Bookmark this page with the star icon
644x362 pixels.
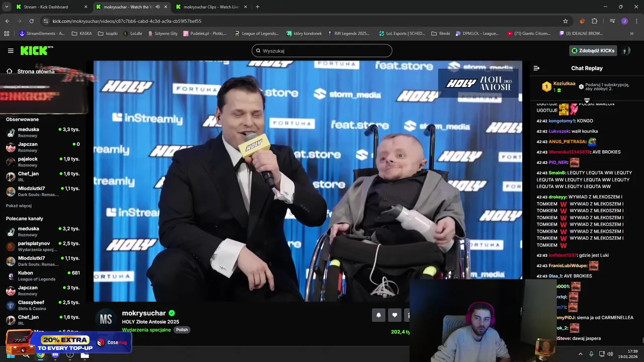[x=566, y=21]
